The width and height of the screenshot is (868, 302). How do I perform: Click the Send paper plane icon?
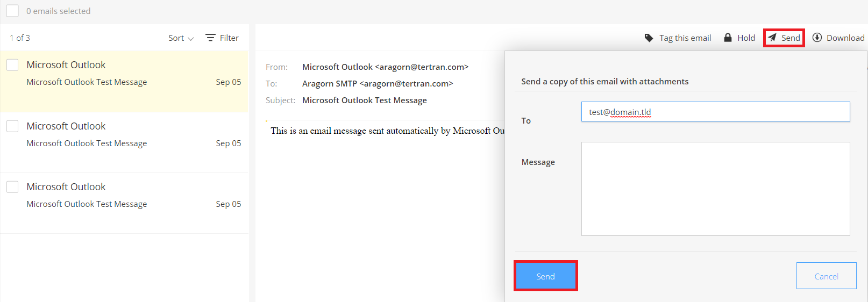772,38
